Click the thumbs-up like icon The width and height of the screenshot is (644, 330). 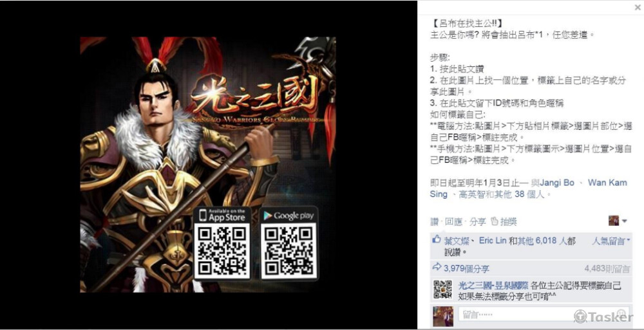pos(437,240)
